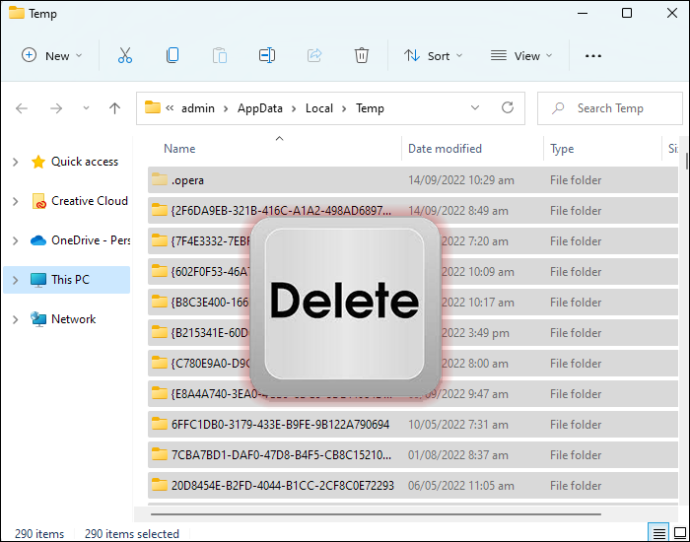Click the Rename icon in toolbar
This screenshot has width=690, height=542.
tap(267, 55)
